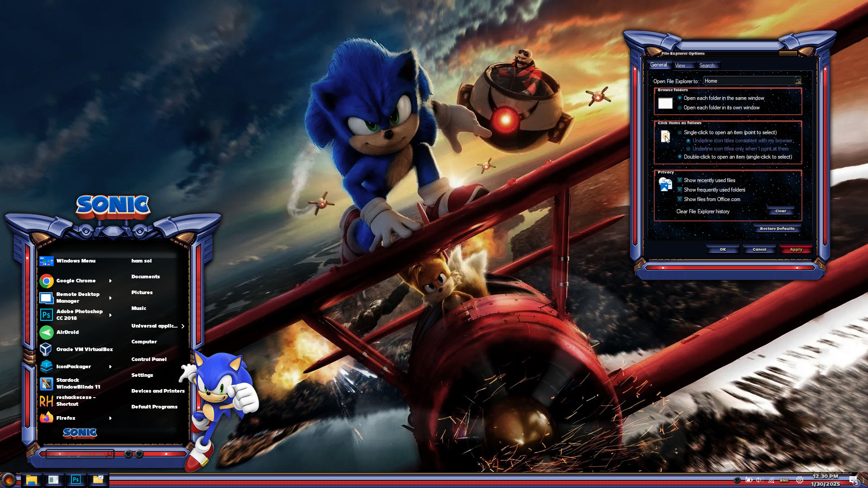Open Google Chrome from the start menu
Viewport: 868px width, 488px height.
pos(76,281)
